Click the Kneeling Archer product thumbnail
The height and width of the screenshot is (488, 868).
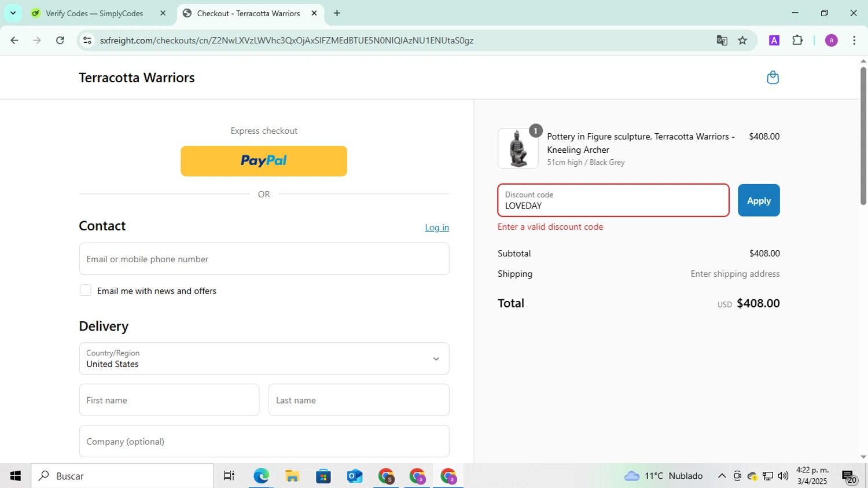518,148
